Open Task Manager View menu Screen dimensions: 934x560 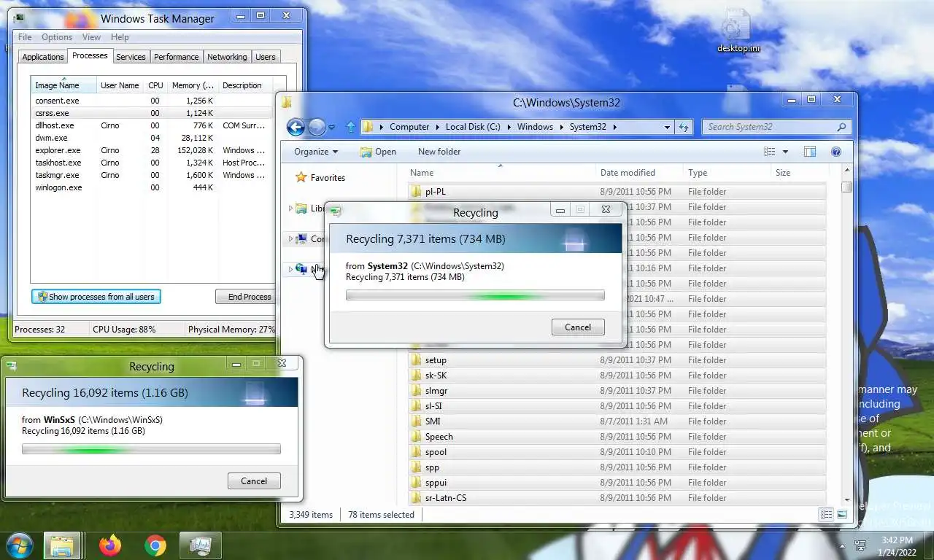tap(91, 37)
